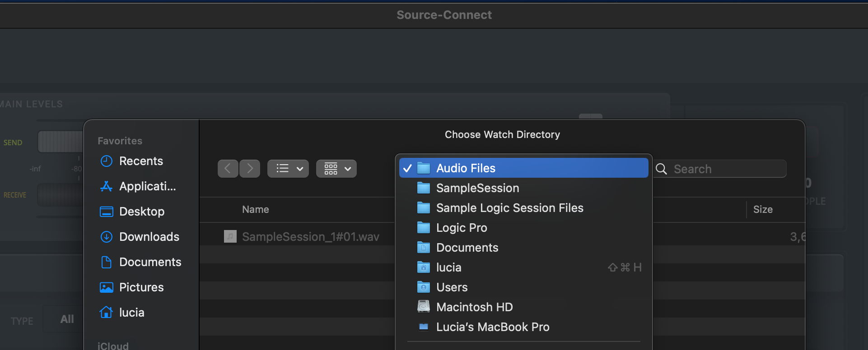Viewport: 868px width, 350px height.
Task: Select the checked Audio Files folder entry
Action: point(465,168)
